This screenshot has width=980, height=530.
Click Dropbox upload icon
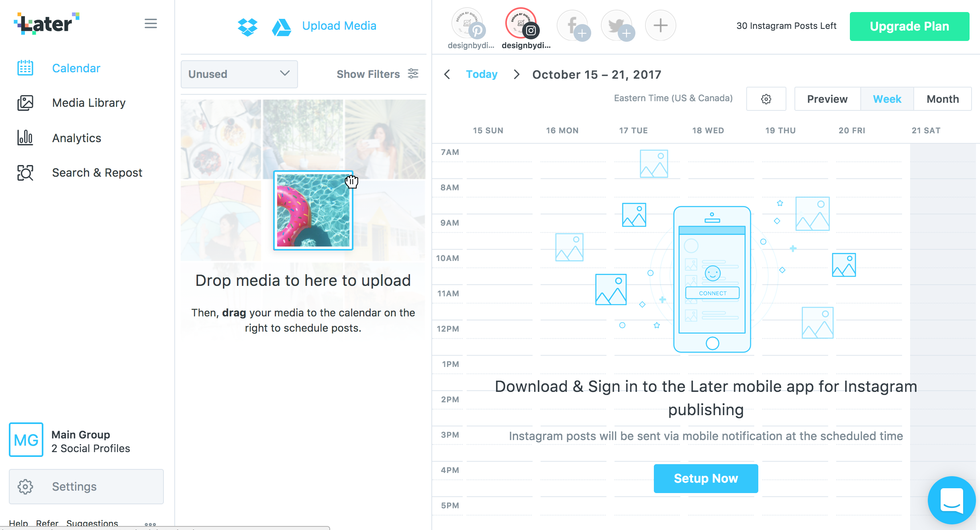click(x=248, y=26)
